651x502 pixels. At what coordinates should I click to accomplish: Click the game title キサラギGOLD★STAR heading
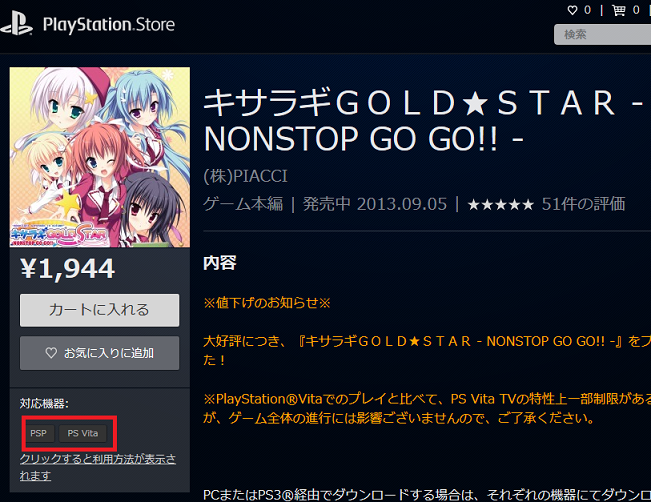[x=423, y=120]
